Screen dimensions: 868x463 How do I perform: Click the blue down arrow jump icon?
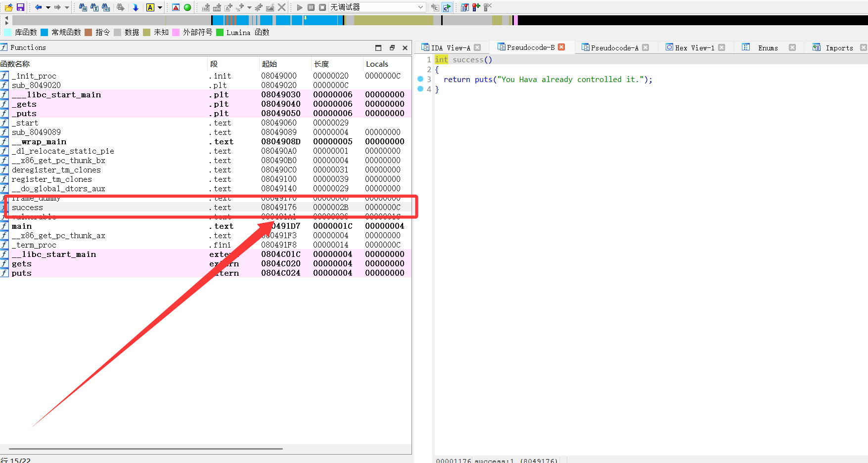[136, 7]
